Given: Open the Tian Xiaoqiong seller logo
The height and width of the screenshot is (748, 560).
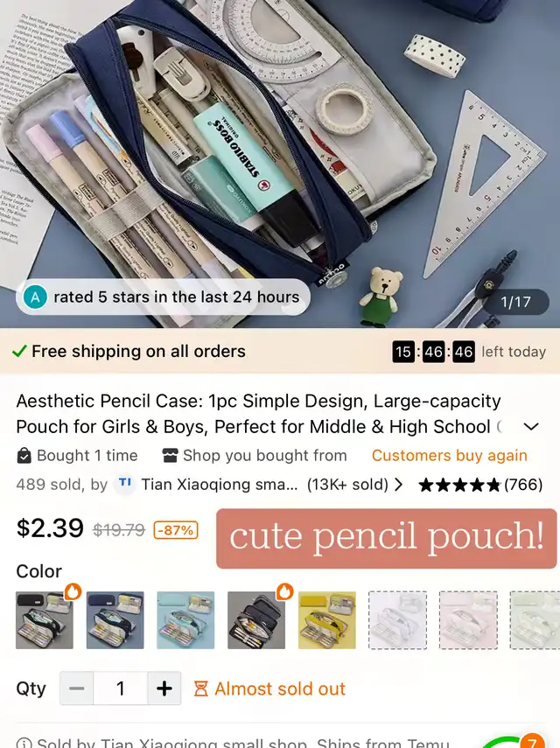Looking at the screenshot, I should pos(125,484).
